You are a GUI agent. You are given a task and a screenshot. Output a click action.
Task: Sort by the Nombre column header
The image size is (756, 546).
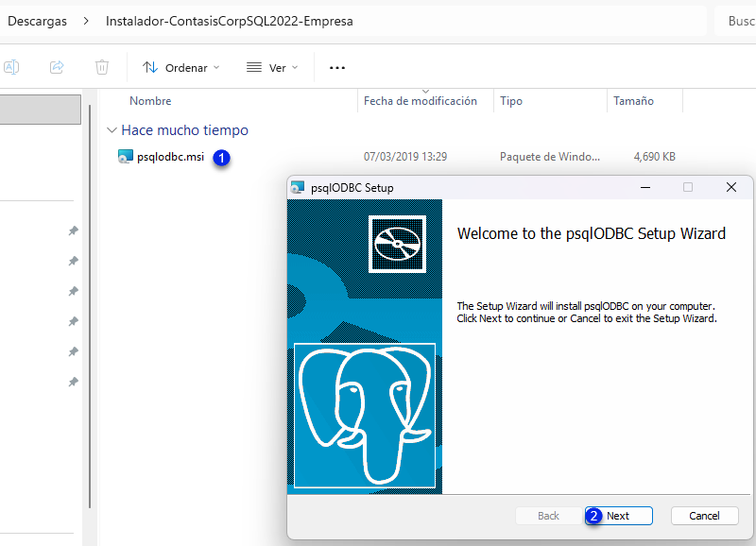coord(150,101)
